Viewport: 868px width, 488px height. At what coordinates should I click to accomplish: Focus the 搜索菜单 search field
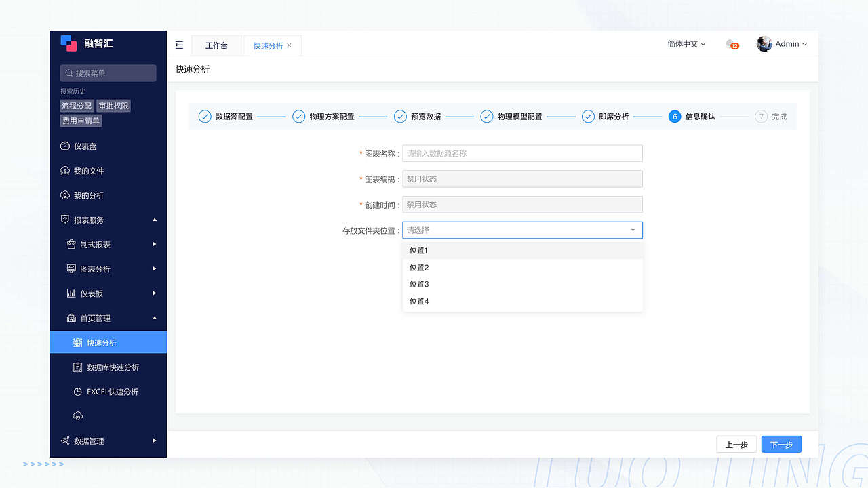[x=108, y=73]
